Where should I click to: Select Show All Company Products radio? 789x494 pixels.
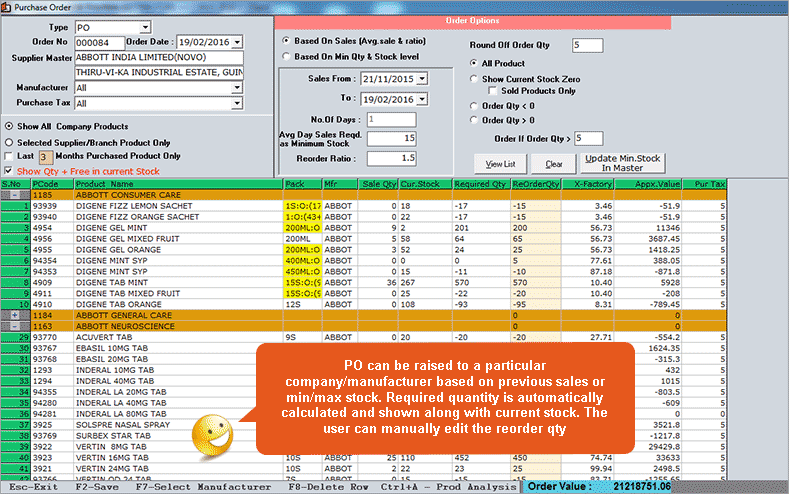coord(9,126)
